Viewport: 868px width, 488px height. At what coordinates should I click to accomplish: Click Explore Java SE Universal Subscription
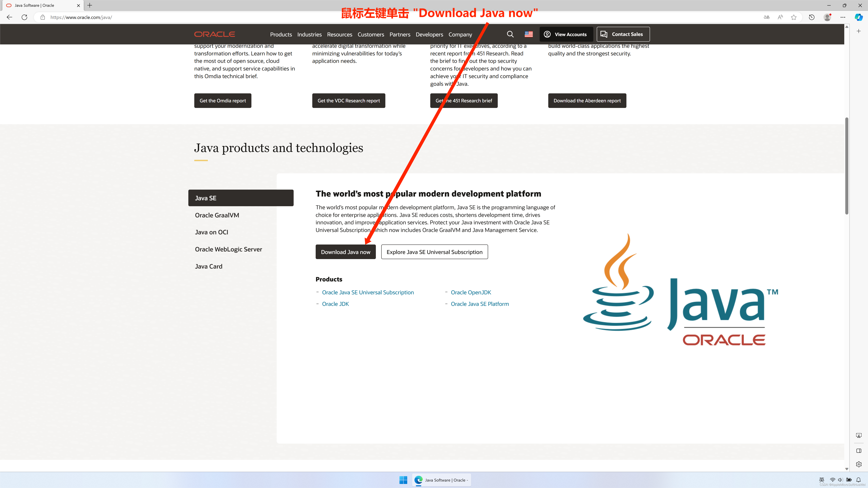(434, 252)
